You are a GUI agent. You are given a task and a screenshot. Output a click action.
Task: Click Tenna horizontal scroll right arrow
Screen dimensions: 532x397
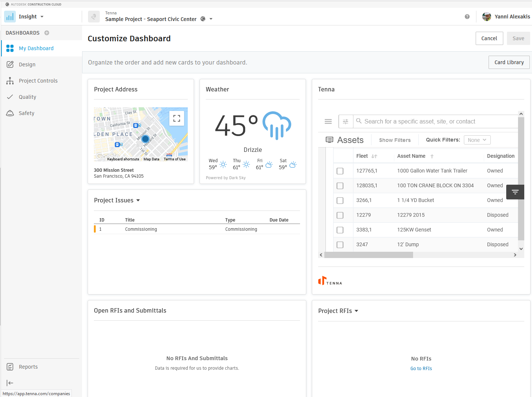point(515,255)
